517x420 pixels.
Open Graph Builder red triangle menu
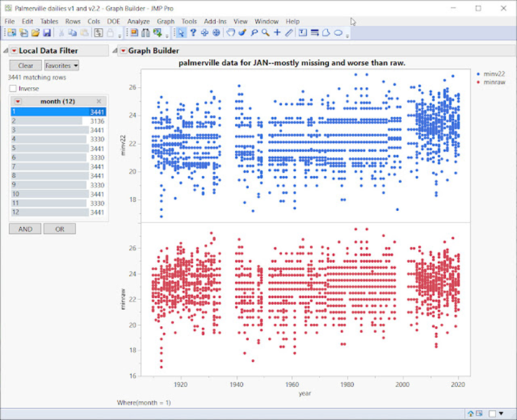tap(122, 51)
